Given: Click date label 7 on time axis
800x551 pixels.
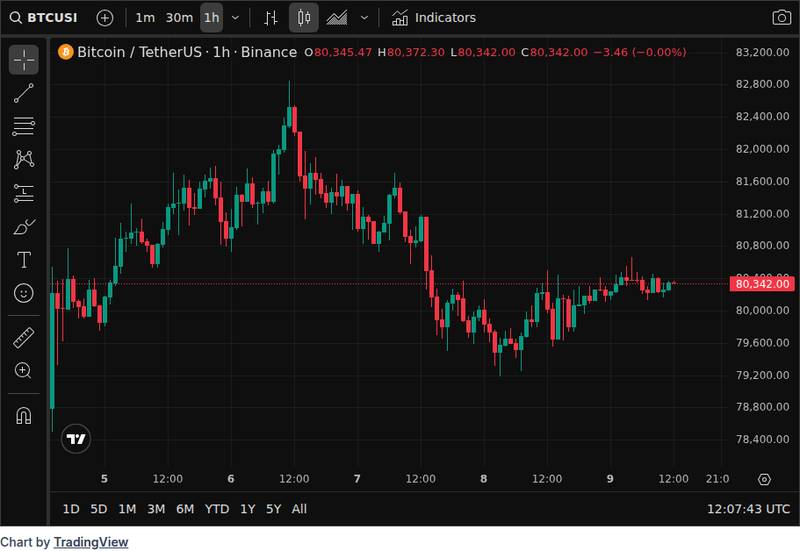Looking at the screenshot, I should [357, 479].
